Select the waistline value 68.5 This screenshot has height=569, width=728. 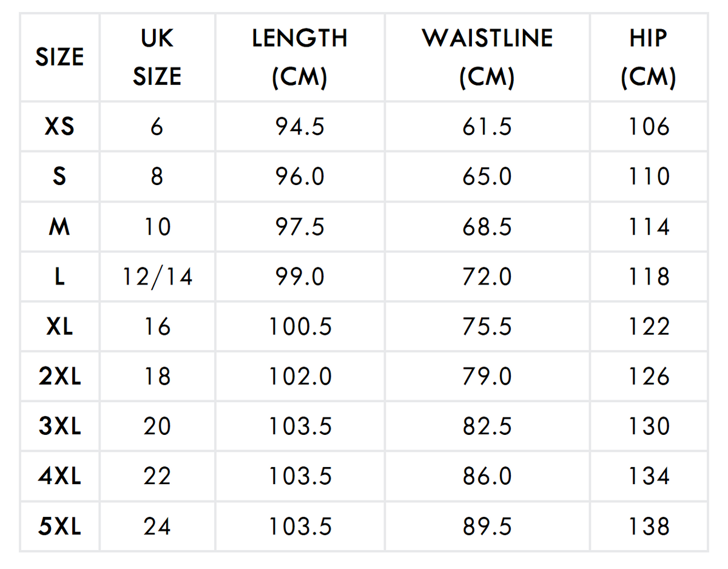[x=487, y=227]
